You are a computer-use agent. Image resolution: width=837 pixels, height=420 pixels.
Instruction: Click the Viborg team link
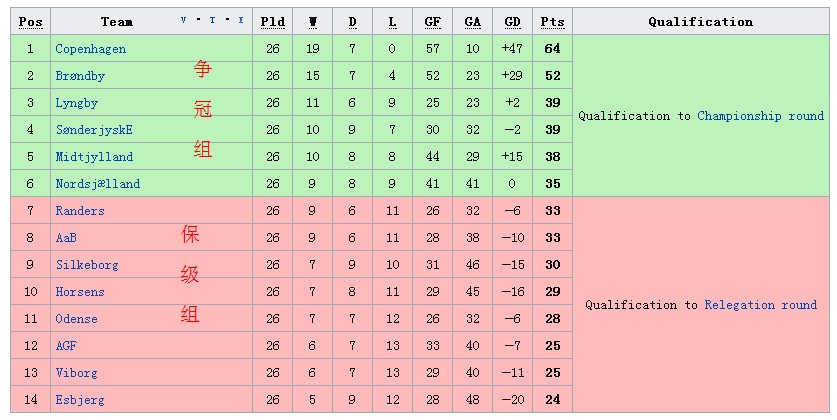(x=77, y=373)
